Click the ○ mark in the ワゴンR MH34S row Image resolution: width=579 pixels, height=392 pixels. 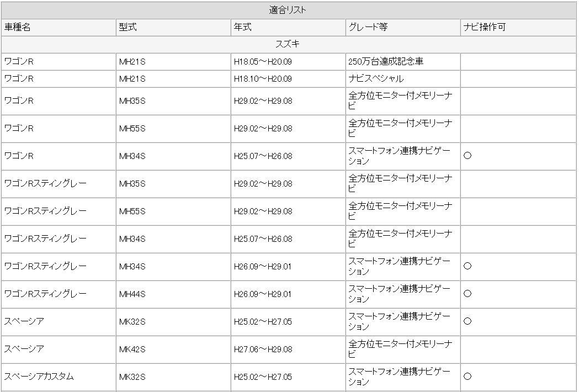point(468,156)
